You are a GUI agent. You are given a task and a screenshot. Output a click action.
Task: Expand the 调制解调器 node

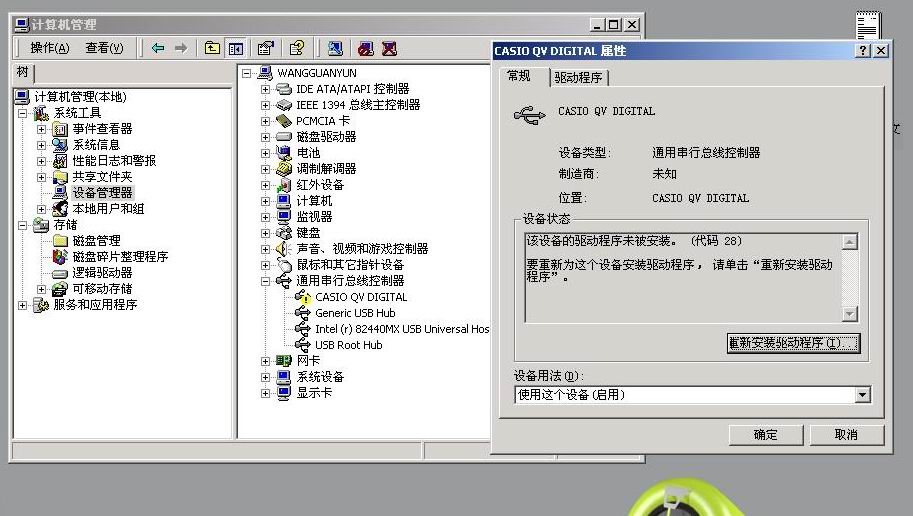pos(266,169)
